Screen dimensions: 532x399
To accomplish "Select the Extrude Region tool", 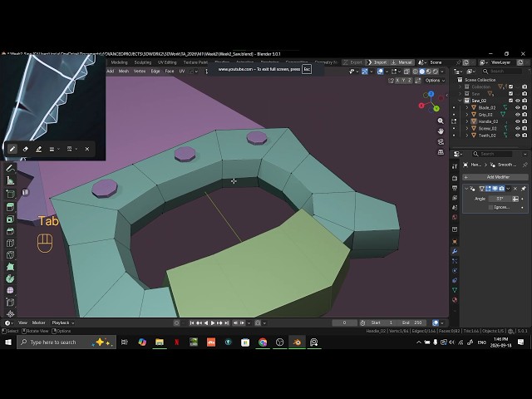I will (10, 207).
